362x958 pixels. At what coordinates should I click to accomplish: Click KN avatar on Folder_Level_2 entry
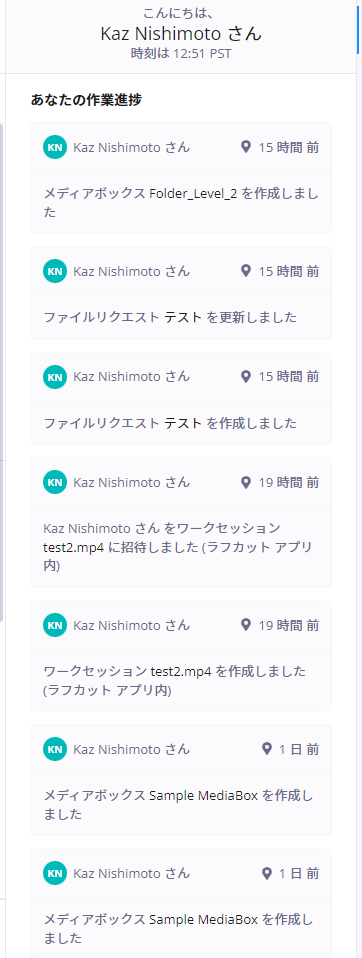(x=55, y=147)
